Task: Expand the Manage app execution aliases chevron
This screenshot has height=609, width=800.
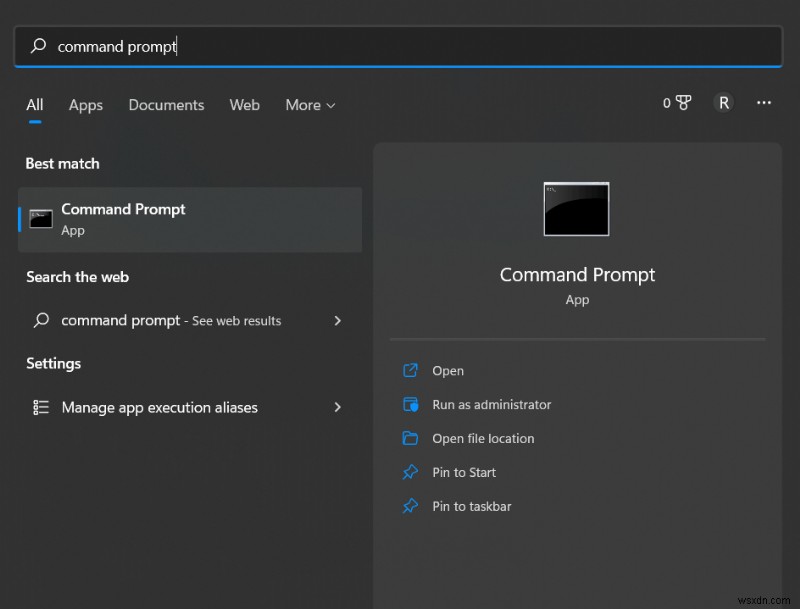Action: (x=337, y=407)
